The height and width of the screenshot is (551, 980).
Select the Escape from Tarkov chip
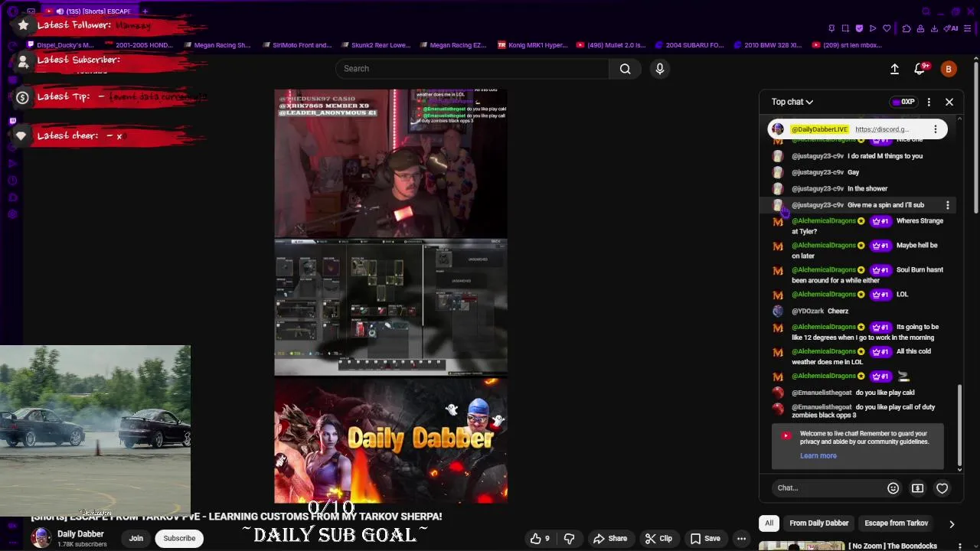coord(896,523)
